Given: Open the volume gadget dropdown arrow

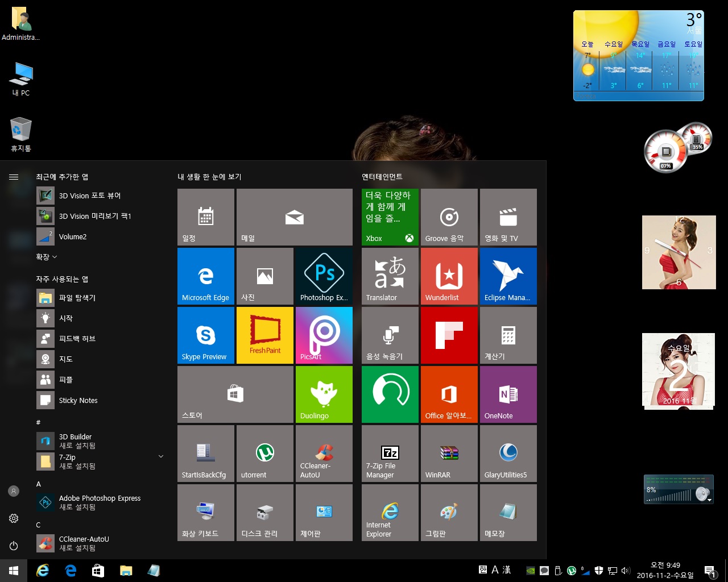Looking at the screenshot, I should pyautogui.click(x=709, y=500).
